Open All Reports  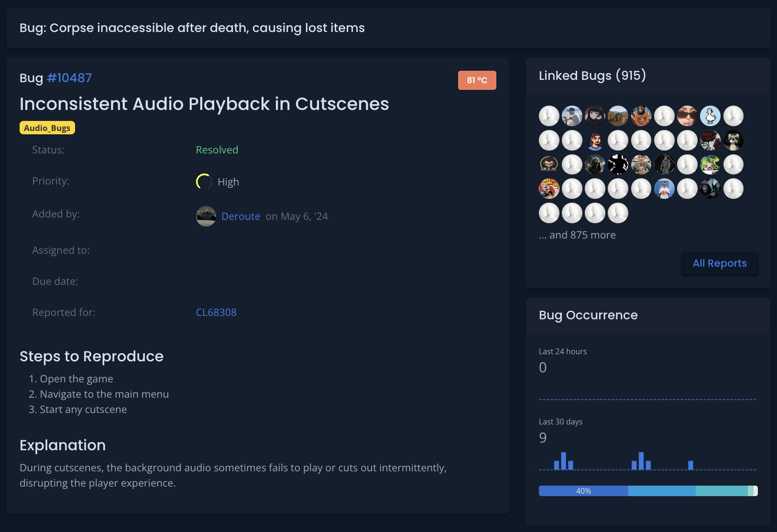720,263
